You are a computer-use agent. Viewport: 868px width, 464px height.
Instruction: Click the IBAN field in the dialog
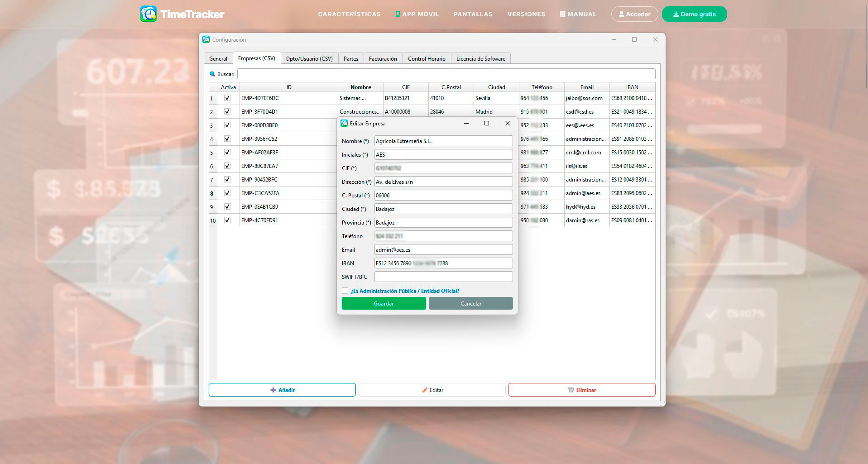click(443, 263)
